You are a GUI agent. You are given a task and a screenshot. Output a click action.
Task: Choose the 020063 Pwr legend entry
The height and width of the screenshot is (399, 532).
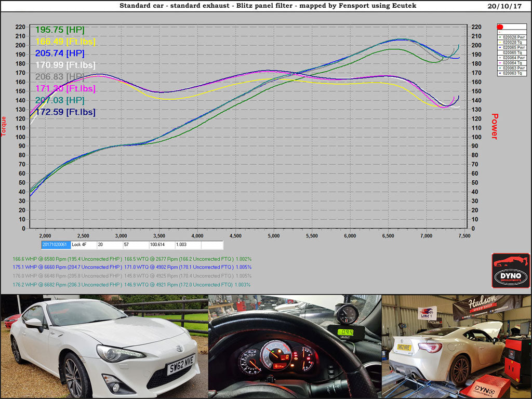pyautogui.click(x=514, y=68)
